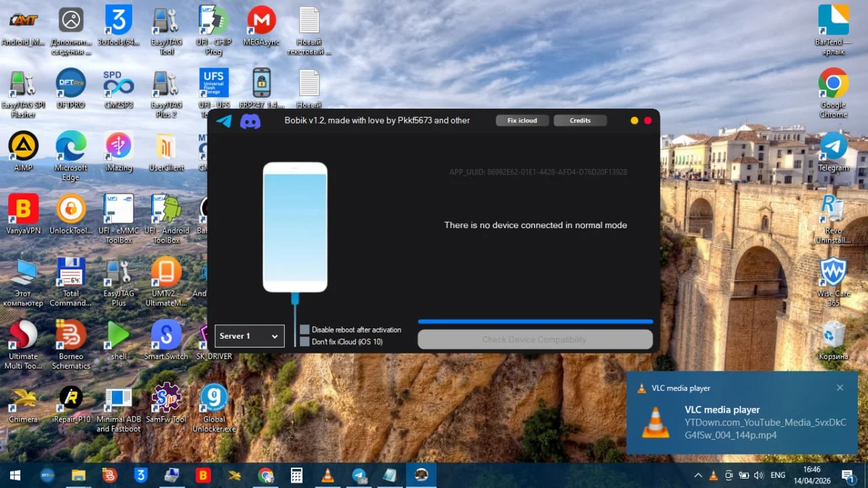Image resolution: width=868 pixels, height=488 pixels.
Task: Open EasyJTAG Tool desktop shortcut
Action: click(166, 31)
